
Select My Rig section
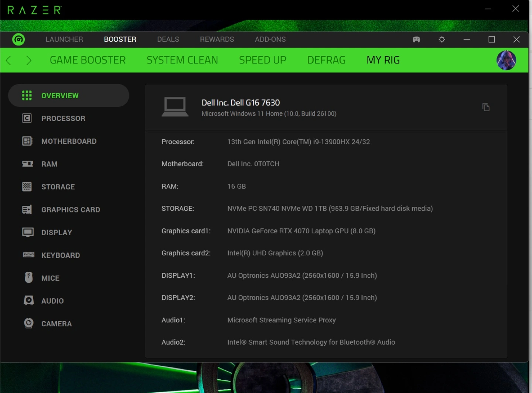tap(383, 60)
